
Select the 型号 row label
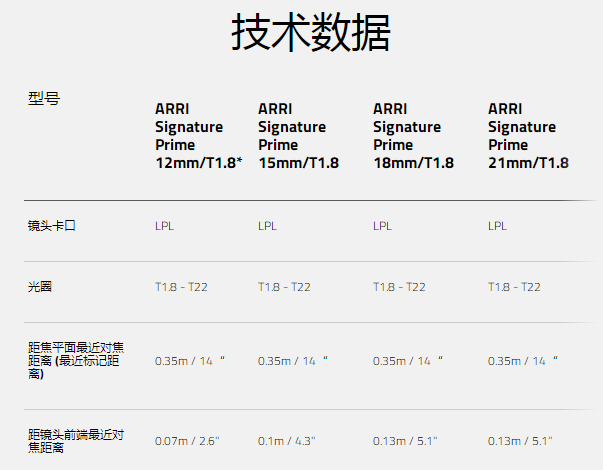click(x=44, y=98)
